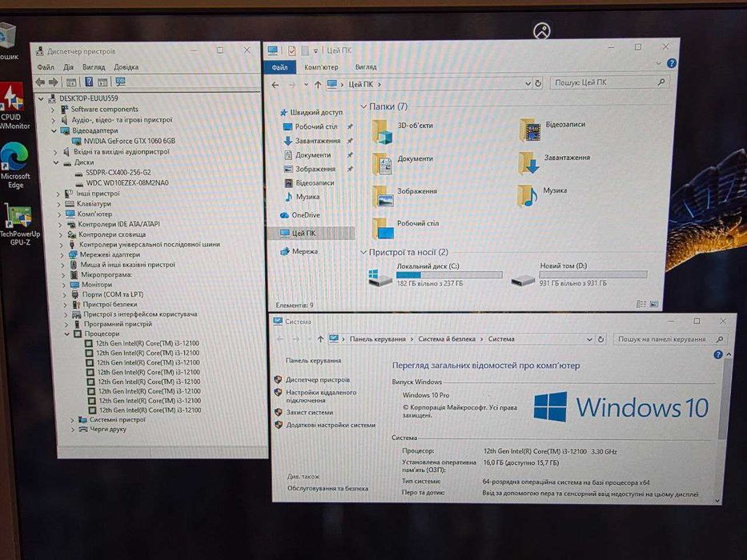
Task: Open CPUID HWMonitor desktop icon
Action: [12, 106]
